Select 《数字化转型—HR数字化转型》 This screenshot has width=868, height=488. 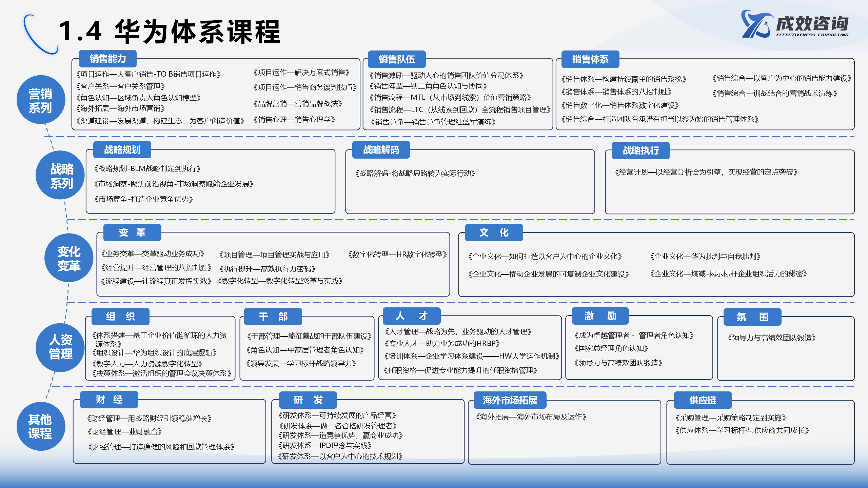[x=398, y=255]
